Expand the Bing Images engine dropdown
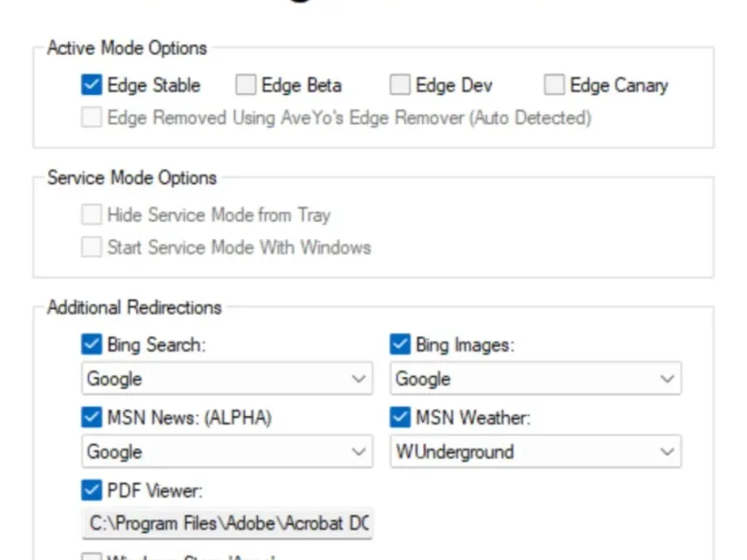This screenshot has height=560, width=747. (x=535, y=380)
